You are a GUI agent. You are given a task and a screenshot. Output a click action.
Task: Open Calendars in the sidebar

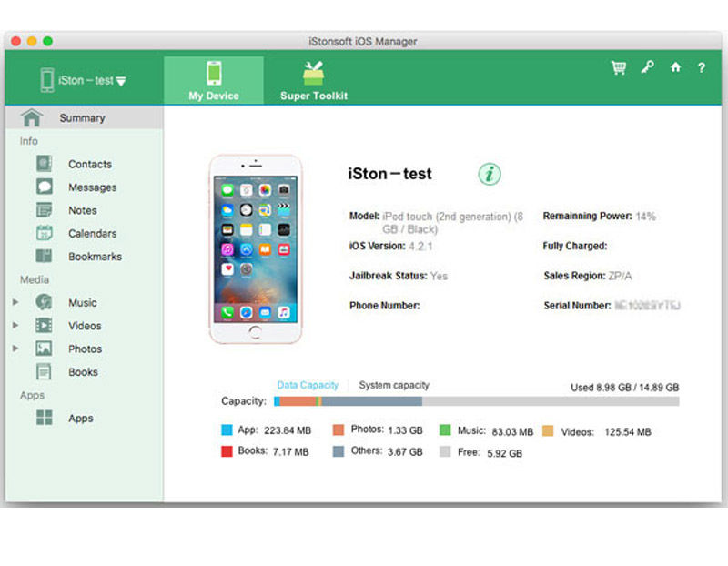[93, 233]
